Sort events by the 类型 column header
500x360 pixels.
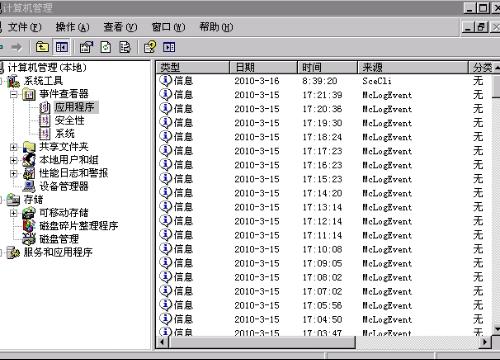coord(193,67)
